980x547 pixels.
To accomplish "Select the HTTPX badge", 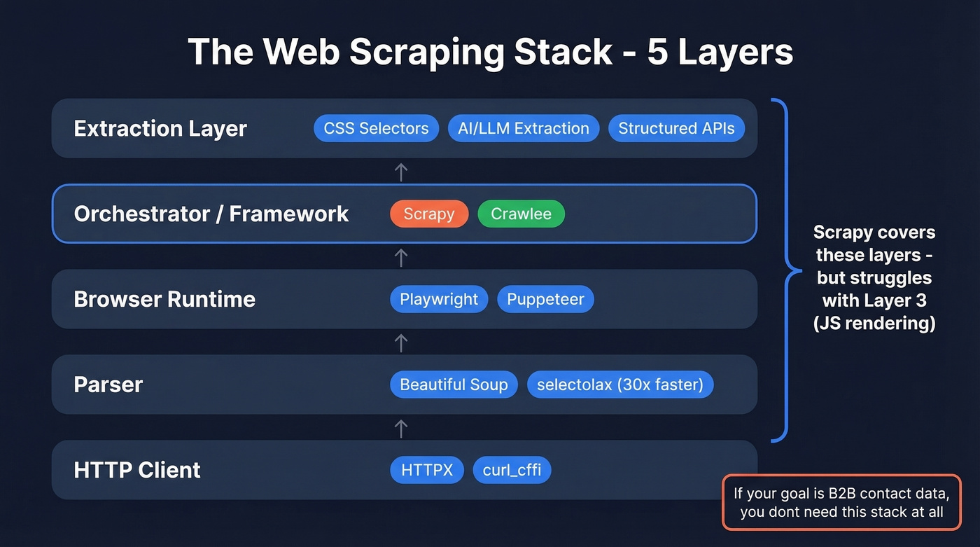I will click(427, 470).
